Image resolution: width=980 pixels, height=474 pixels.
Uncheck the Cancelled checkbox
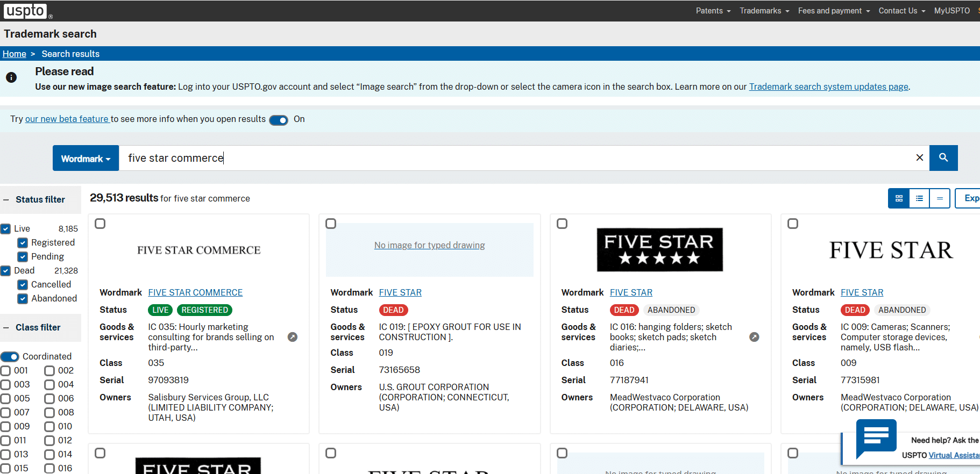(23, 285)
